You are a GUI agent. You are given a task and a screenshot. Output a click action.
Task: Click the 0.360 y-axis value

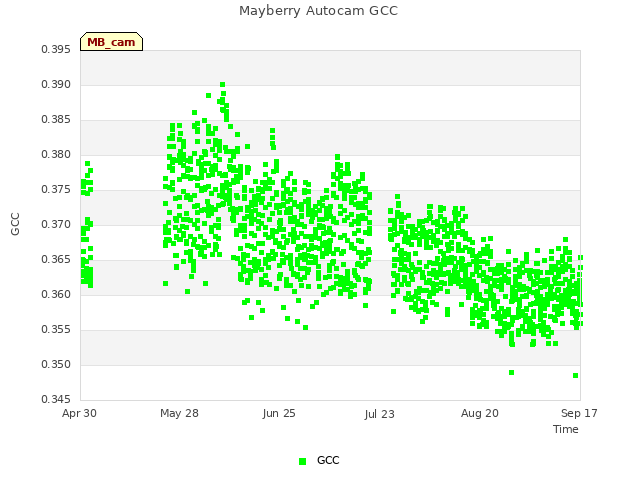pyautogui.click(x=56, y=295)
